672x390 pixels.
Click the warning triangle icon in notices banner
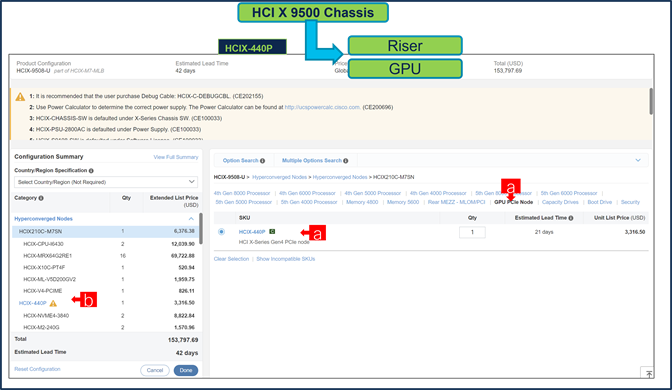20,97
